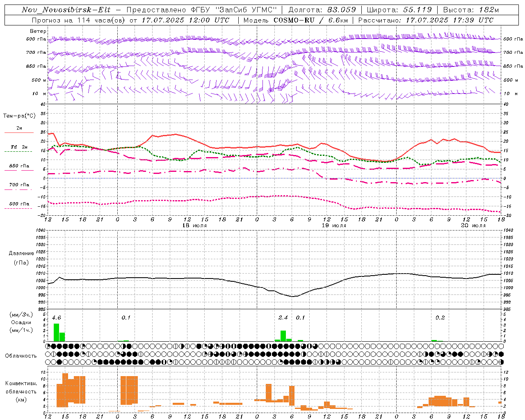Click the '18 июля' date label
The width and height of the screenshot is (525, 420).
(194, 226)
